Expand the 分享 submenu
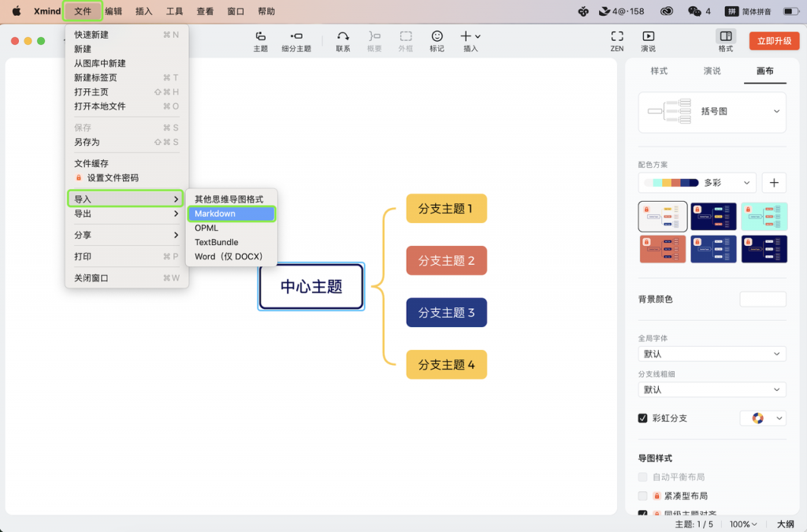The height and width of the screenshot is (532, 807). (125, 235)
